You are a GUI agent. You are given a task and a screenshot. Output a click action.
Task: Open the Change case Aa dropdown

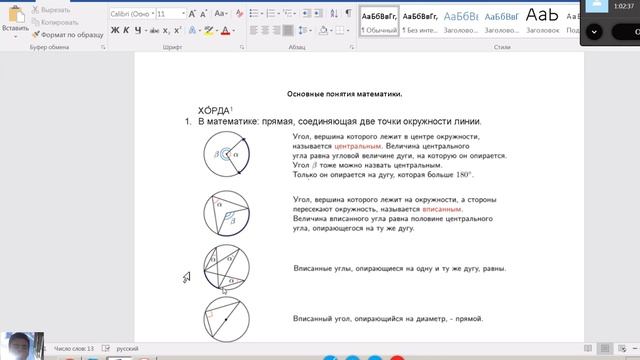tap(220, 14)
